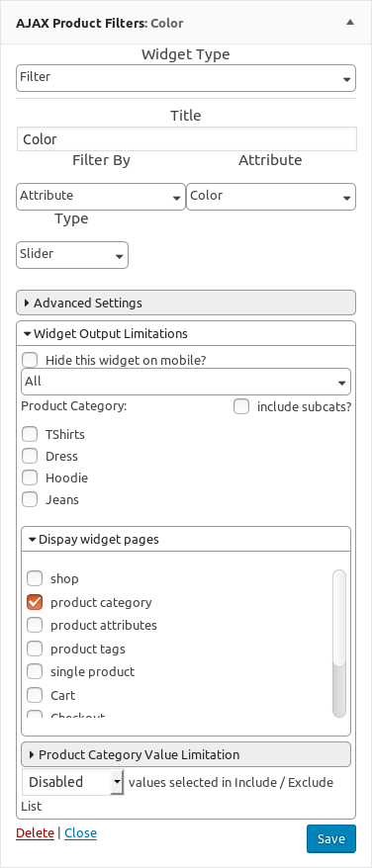This screenshot has height=868, width=372.
Task: Tick the TShirts category checkbox
Action: coord(30,435)
